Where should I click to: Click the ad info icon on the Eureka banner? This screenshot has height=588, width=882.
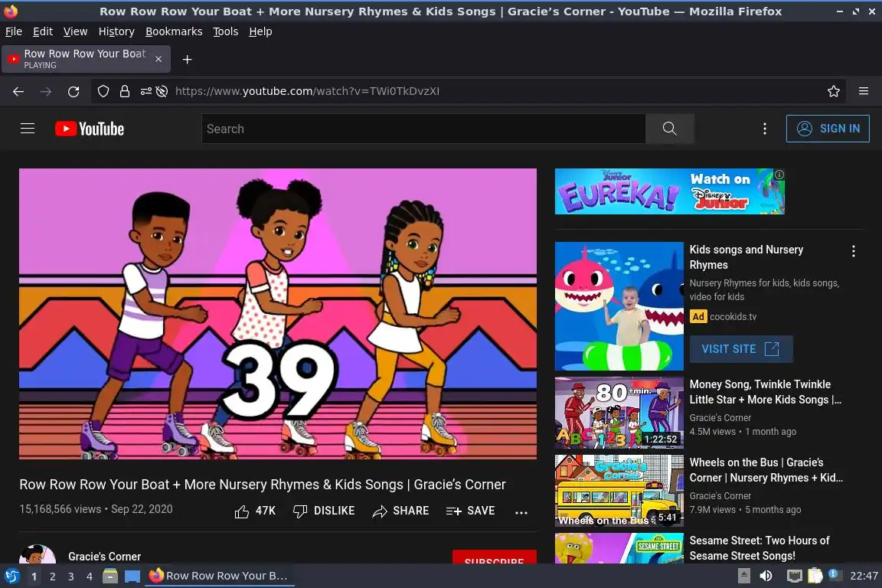click(x=779, y=175)
